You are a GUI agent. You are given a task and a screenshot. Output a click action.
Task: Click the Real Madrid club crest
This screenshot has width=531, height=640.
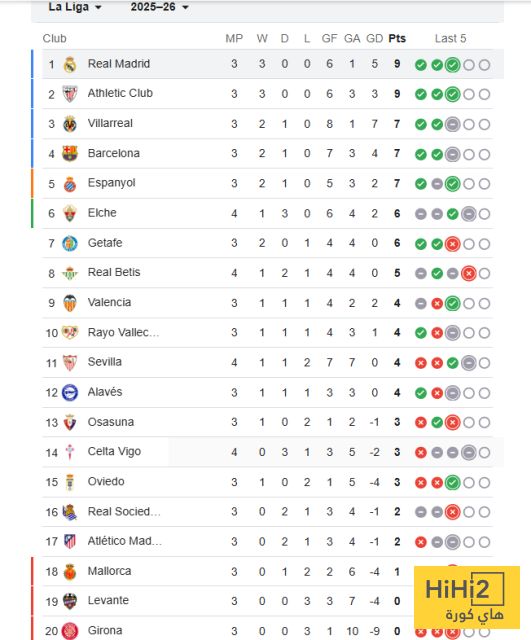tap(70, 64)
